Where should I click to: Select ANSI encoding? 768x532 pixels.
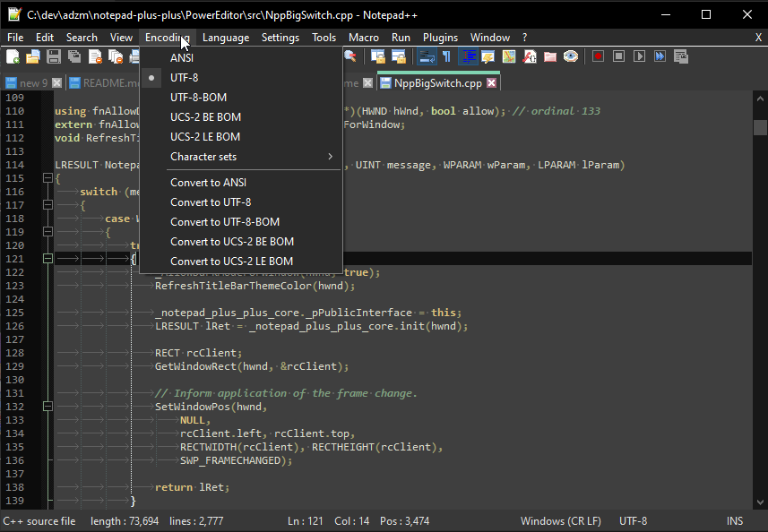[x=182, y=57]
